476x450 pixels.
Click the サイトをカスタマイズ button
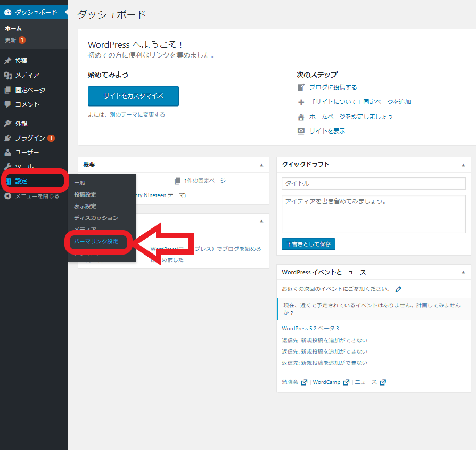pyautogui.click(x=133, y=96)
